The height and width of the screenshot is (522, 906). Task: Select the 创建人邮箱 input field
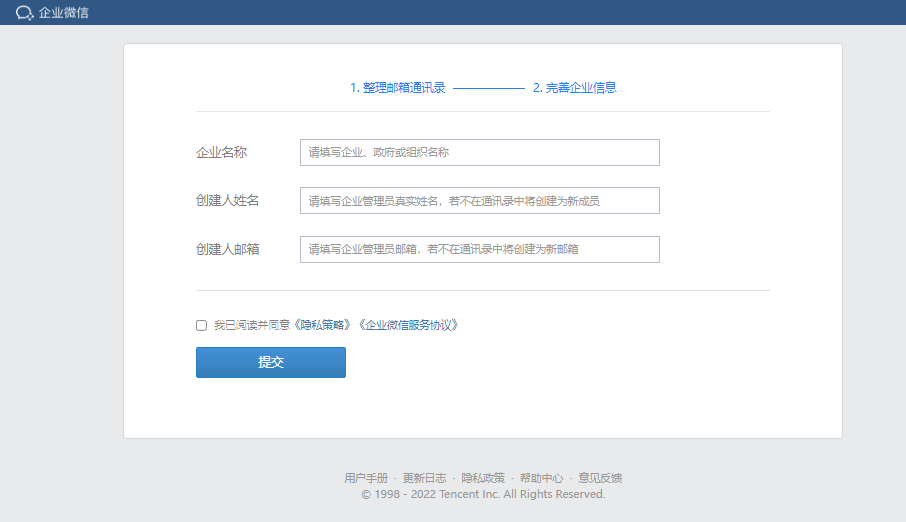[x=479, y=249]
